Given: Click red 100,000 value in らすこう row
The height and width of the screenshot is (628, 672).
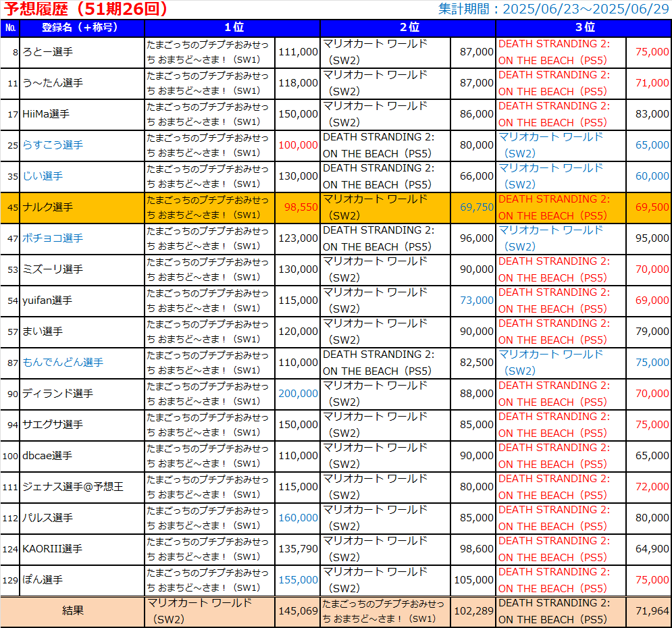Looking at the screenshot, I should click(x=299, y=145).
